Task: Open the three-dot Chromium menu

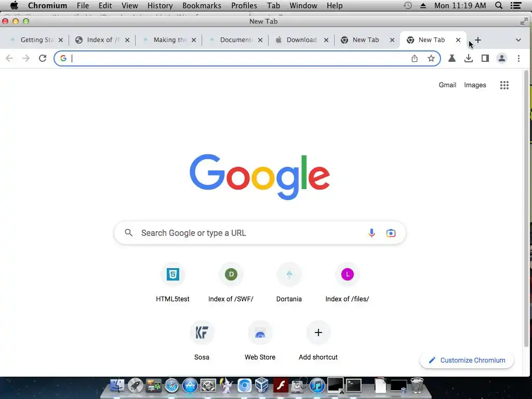Action: 518,58
